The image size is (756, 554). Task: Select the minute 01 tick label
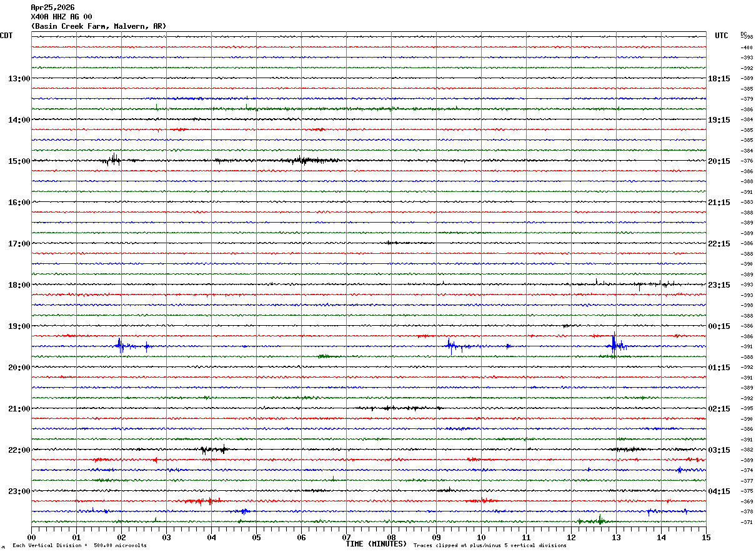pyautogui.click(x=76, y=537)
